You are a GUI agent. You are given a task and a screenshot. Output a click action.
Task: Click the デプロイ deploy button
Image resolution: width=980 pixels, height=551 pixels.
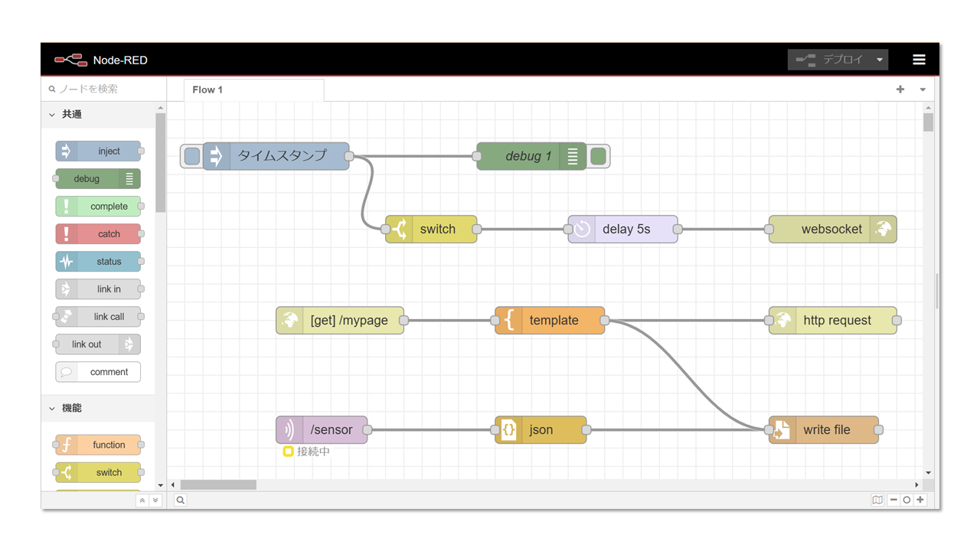coord(831,60)
